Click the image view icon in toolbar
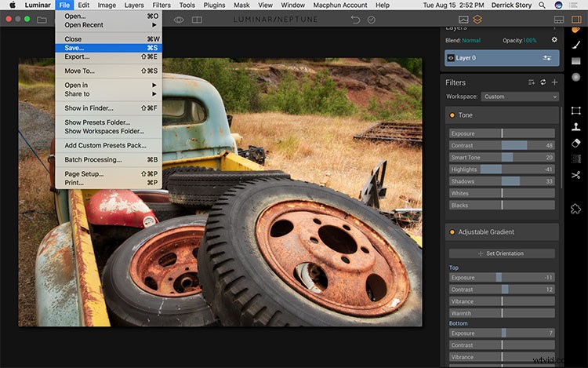 click(x=463, y=19)
